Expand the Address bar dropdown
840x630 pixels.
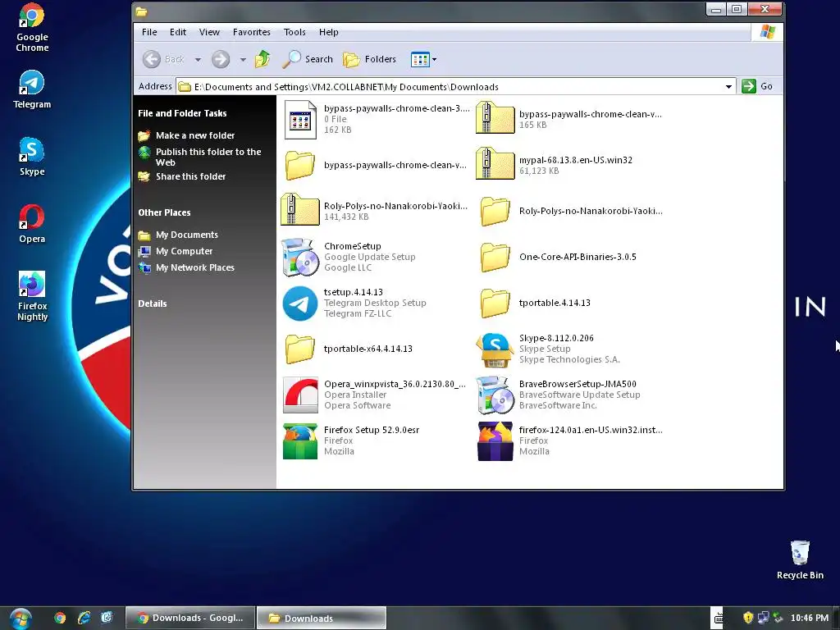[x=728, y=86]
